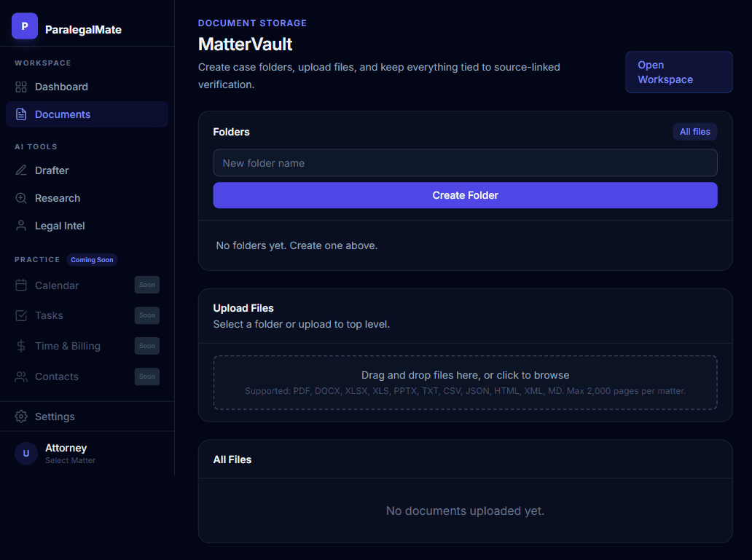Image resolution: width=752 pixels, height=560 pixels.
Task: Click inside the New folder name field
Action: click(465, 162)
